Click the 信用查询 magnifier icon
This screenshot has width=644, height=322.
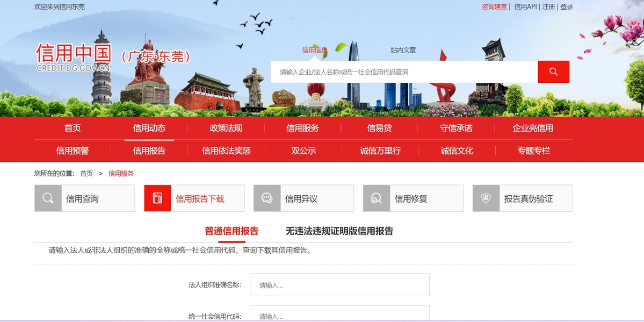[x=48, y=198]
